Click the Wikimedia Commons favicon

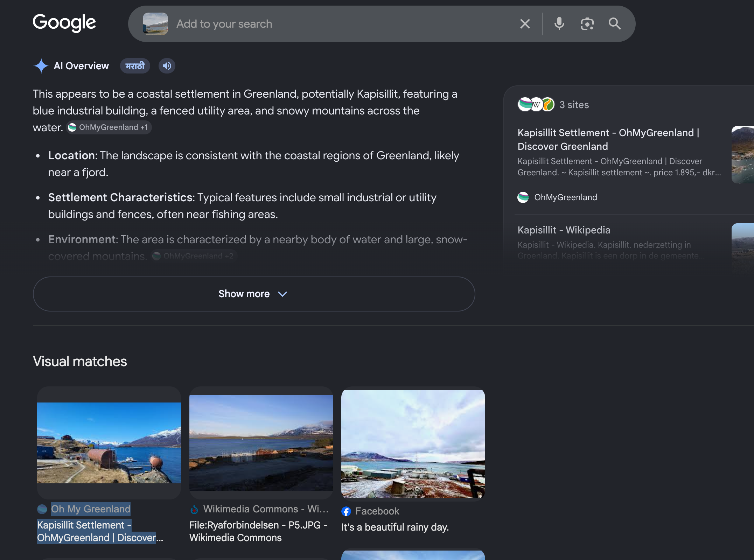click(x=194, y=509)
